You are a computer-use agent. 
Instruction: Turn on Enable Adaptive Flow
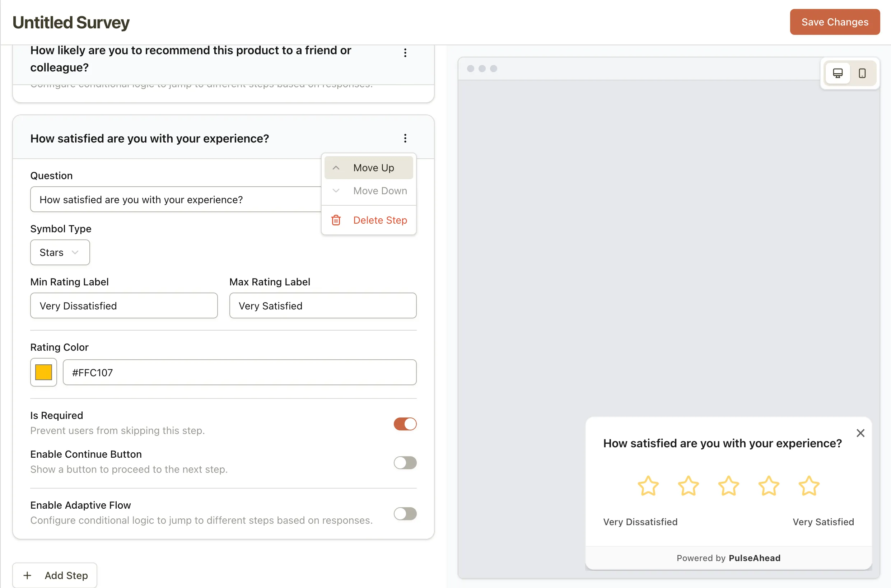point(405,514)
